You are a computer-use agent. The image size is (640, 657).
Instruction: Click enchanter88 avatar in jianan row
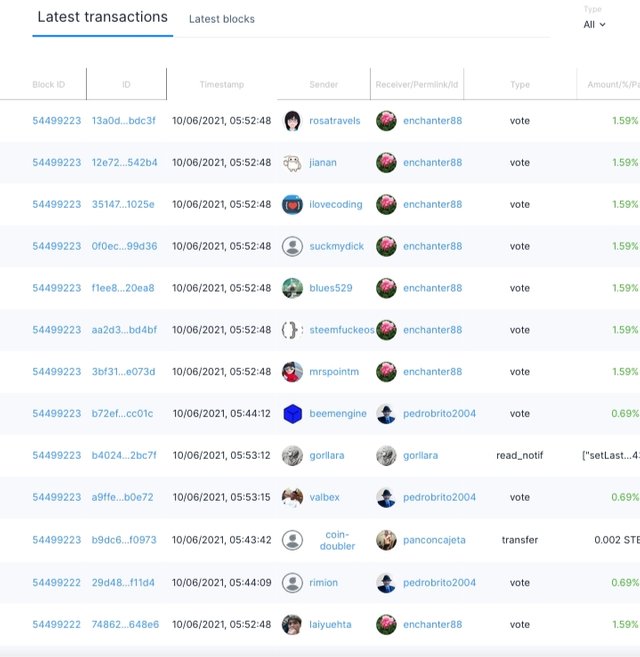pyautogui.click(x=386, y=163)
